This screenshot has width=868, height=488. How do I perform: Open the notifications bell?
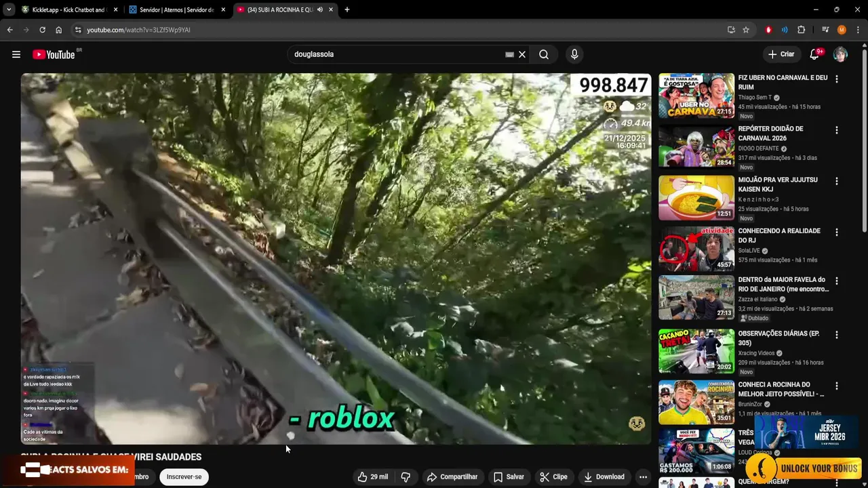tap(814, 54)
